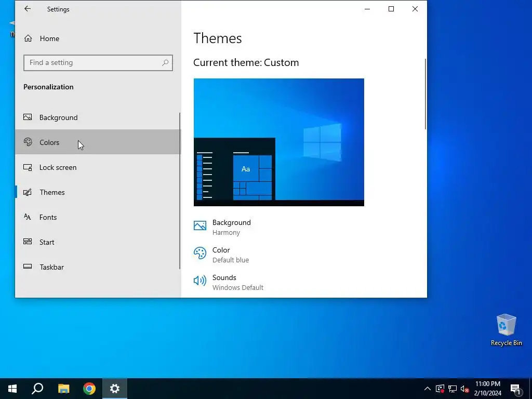Click the Start tiles icon in sidebar
The height and width of the screenshot is (399, 532).
[x=28, y=241]
